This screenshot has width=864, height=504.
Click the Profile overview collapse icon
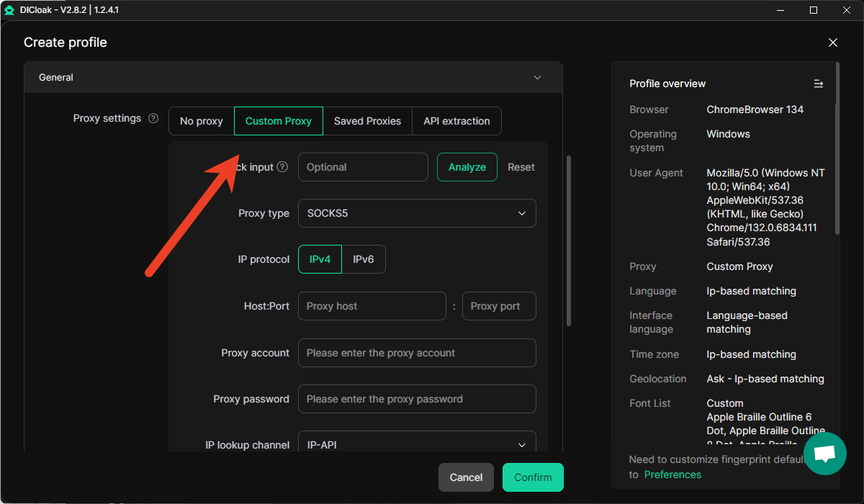coord(818,84)
